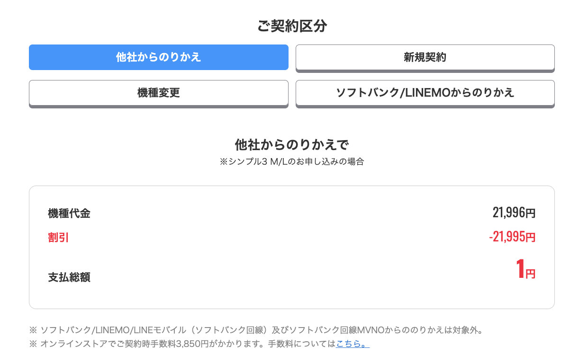
Task: Click the 他社からのりかえで heading text
Action: 292,144
